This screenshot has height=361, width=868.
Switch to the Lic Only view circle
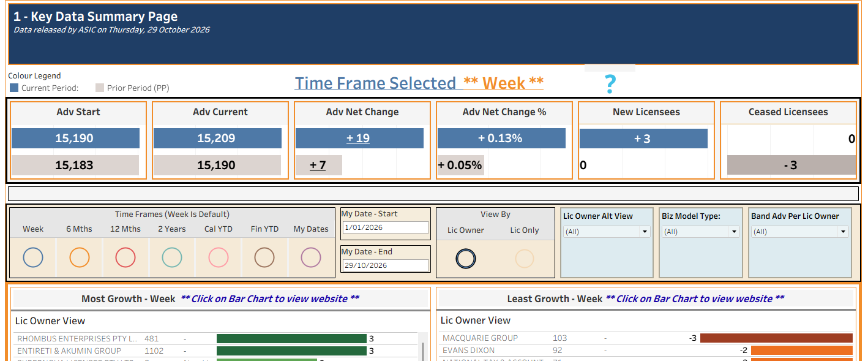pyautogui.click(x=525, y=259)
